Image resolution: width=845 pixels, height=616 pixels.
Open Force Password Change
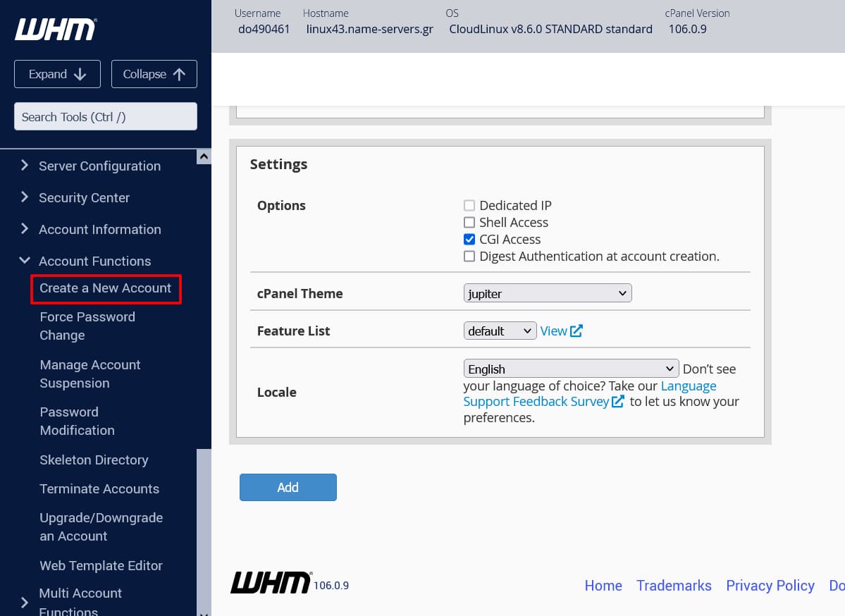tap(87, 326)
